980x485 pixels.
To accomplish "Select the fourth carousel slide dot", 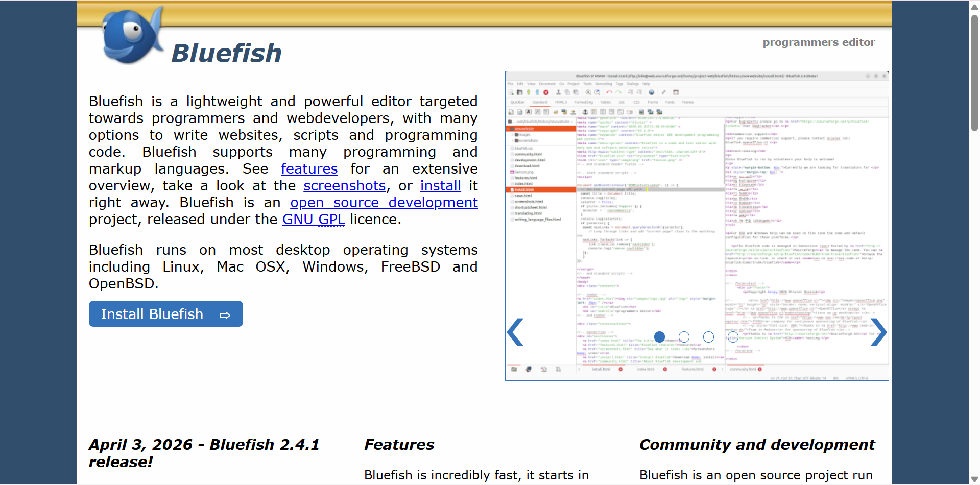I will pos(733,337).
